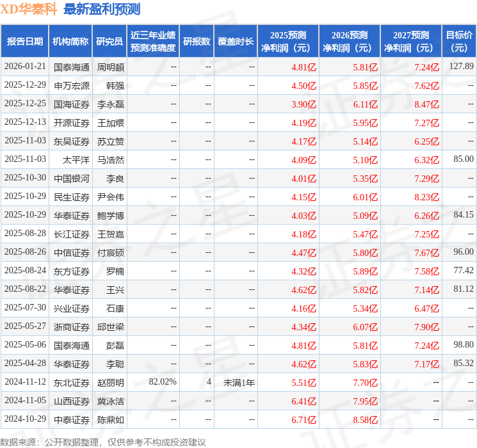Click 2027 forecast 7.62亿
This screenshot has width=477, height=448.
tap(426, 86)
